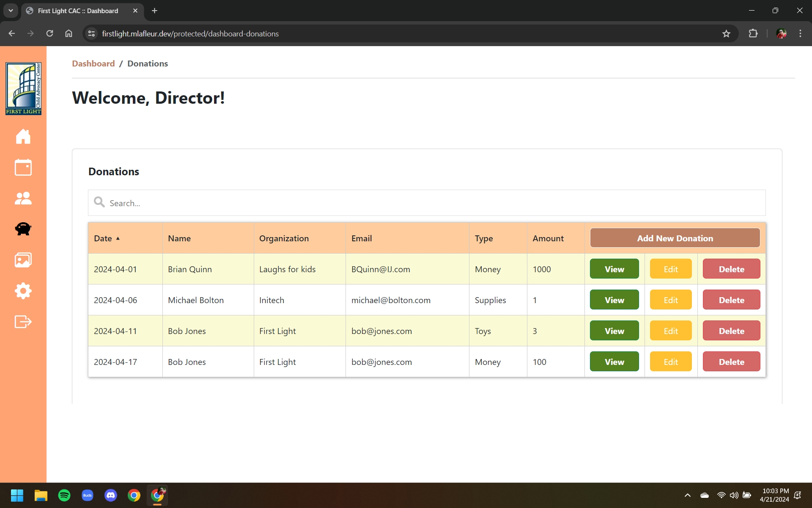Click Add New Donation button

click(x=675, y=238)
